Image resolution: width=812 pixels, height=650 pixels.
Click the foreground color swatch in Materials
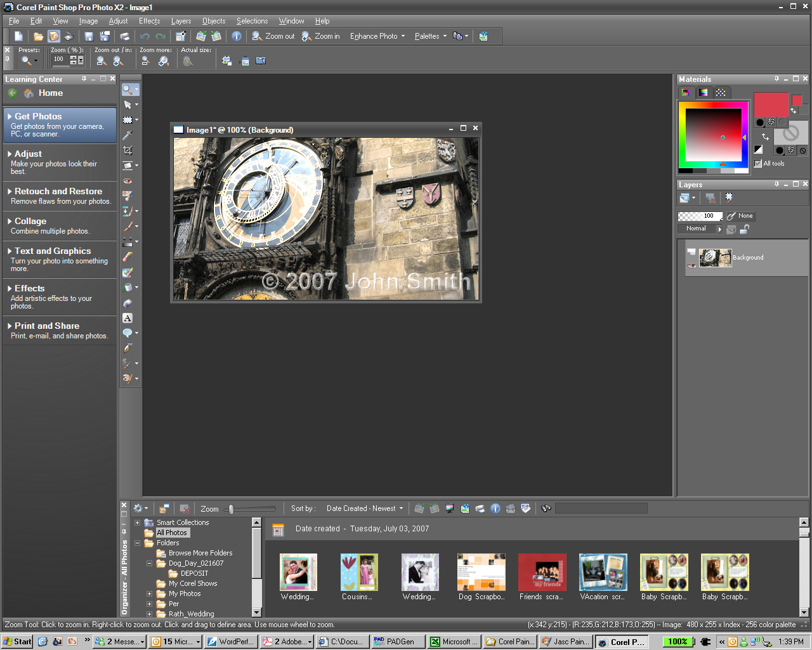(x=770, y=105)
